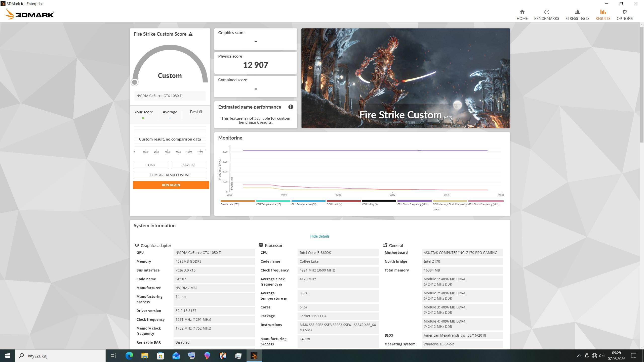Click the LOAD button
This screenshot has height=362, width=644.
pos(151,165)
